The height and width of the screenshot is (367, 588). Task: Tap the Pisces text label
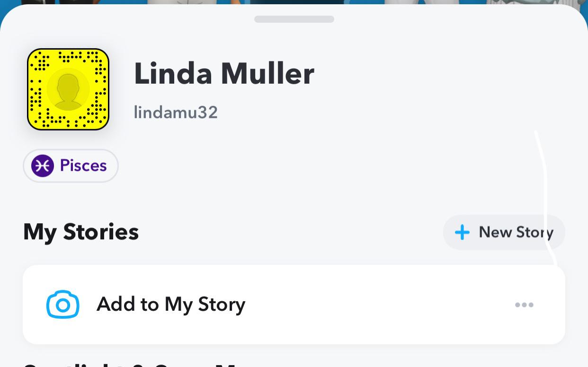pos(83,166)
